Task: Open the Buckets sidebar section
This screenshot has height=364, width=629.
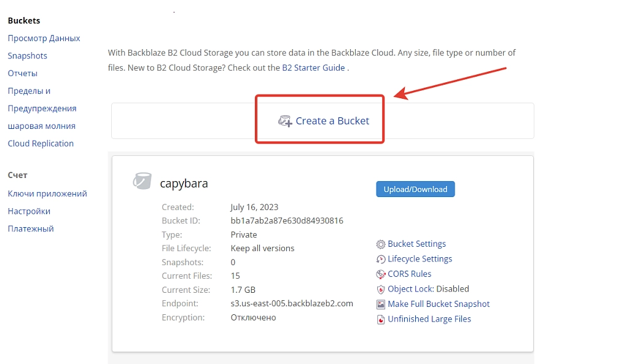Action: [24, 20]
